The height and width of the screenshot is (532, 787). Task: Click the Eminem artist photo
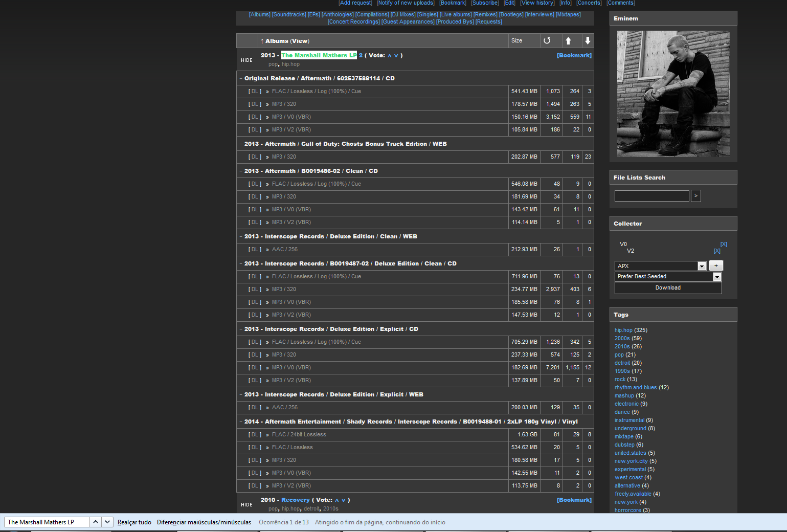tap(673, 94)
